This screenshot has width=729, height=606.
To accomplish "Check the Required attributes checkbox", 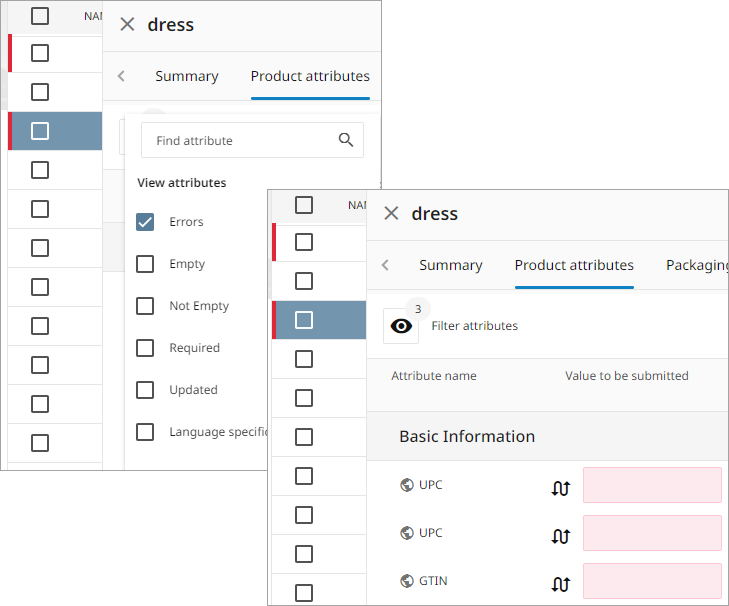I will pyautogui.click(x=145, y=347).
